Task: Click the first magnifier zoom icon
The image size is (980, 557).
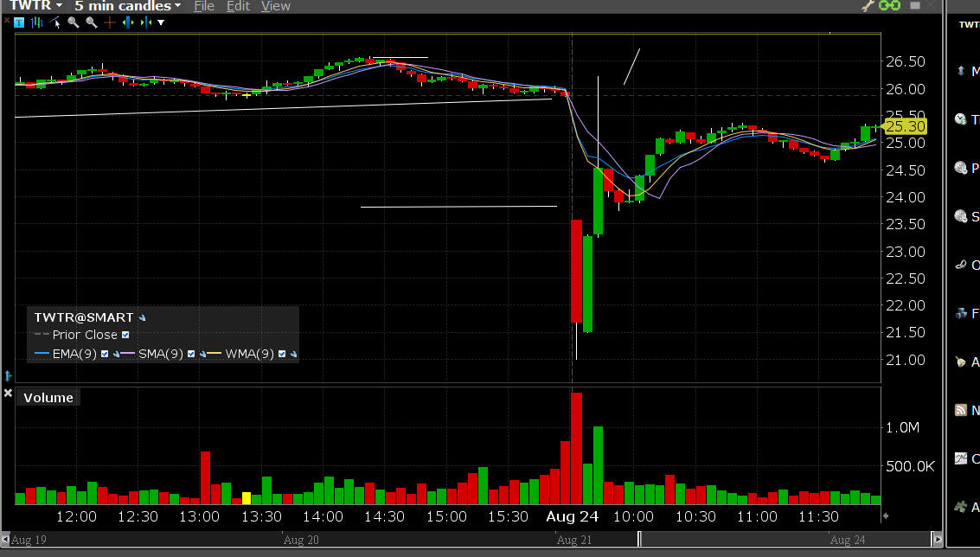Action: 74,22
